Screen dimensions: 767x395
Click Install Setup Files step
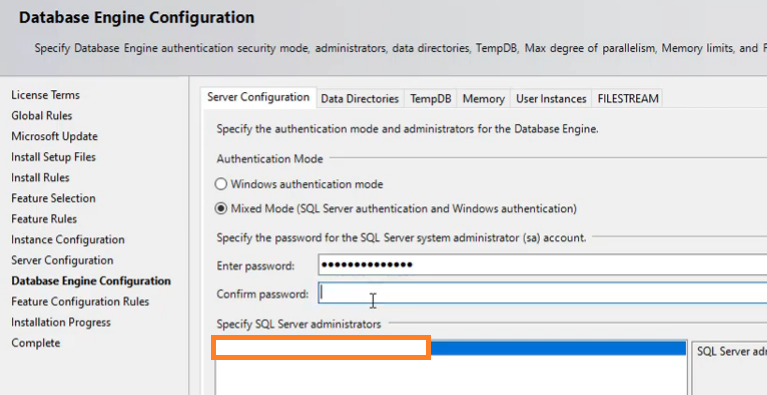[x=53, y=157]
